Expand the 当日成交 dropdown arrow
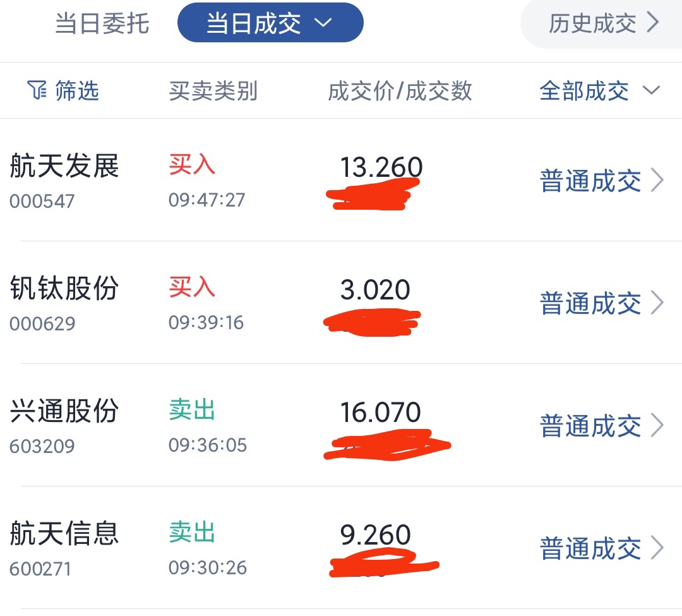This screenshot has width=682, height=616. [323, 23]
